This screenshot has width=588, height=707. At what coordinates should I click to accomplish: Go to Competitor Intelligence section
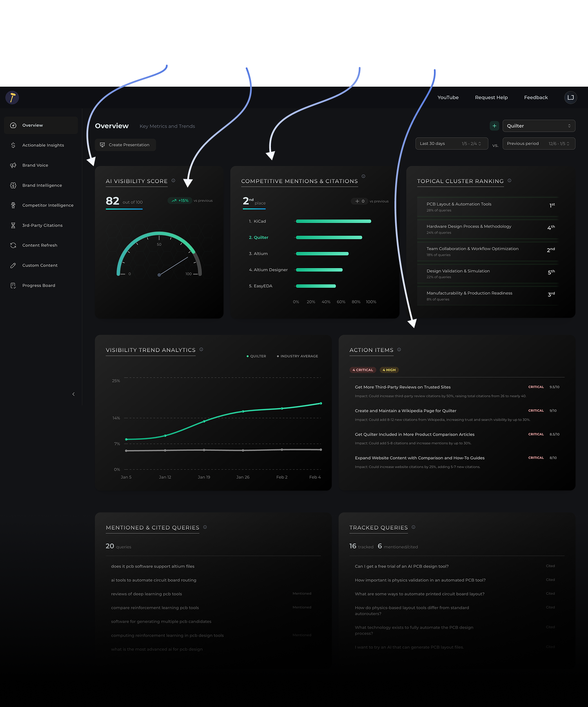(48, 205)
